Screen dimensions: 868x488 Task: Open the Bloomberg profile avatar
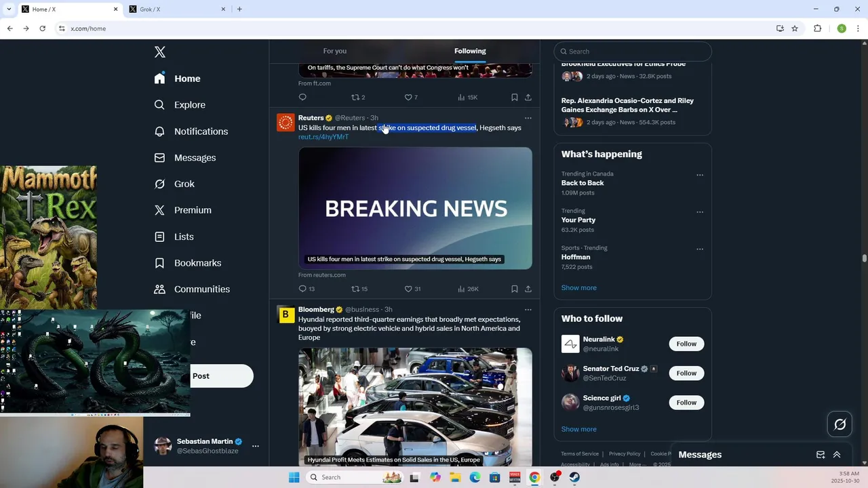pos(285,314)
